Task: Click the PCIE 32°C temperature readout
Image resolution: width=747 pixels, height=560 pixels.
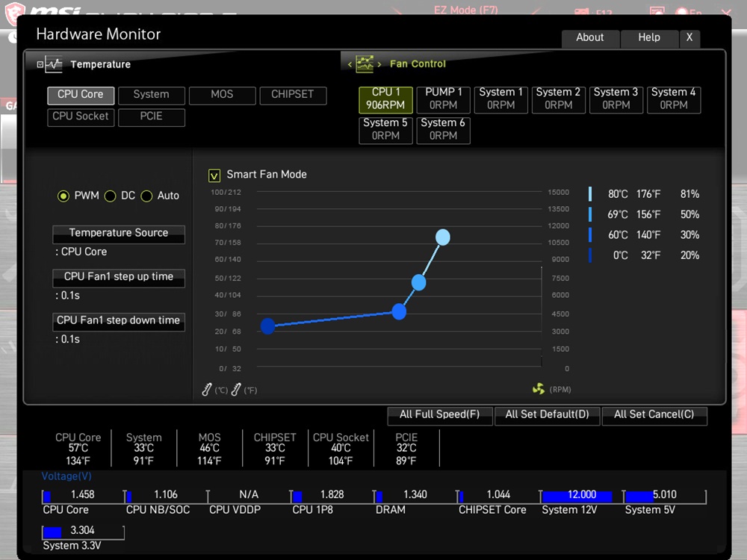Action: (x=406, y=449)
